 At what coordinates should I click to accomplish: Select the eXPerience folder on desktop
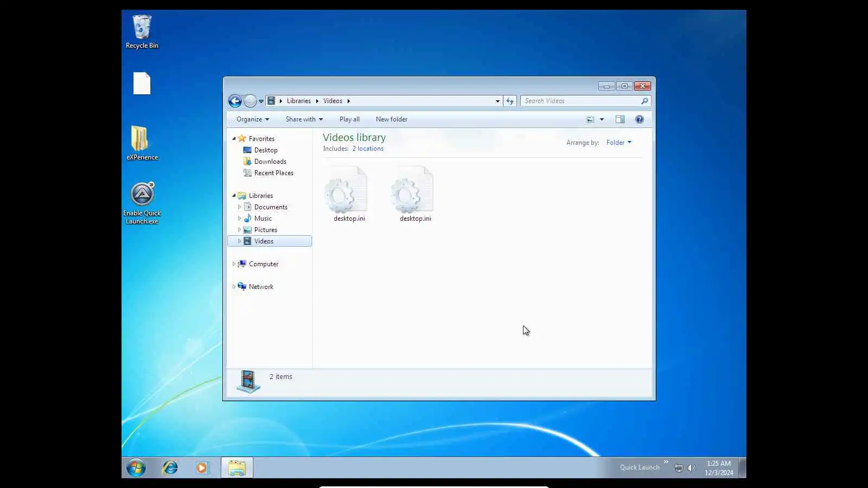tap(142, 143)
